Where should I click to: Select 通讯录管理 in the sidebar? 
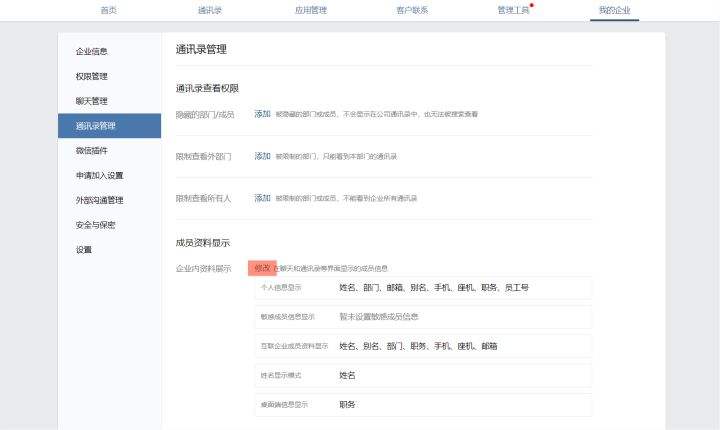tap(96, 126)
